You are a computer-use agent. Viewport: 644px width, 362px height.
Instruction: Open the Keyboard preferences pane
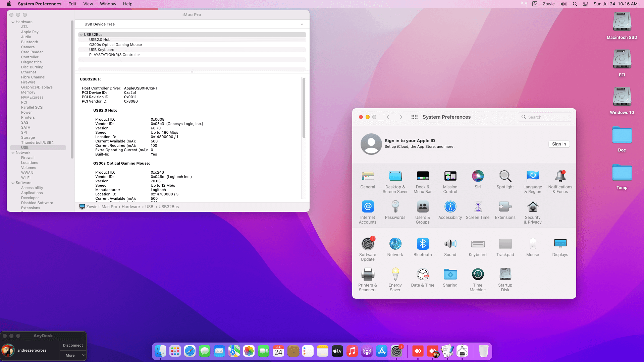pyautogui.click(x=478, y=247)
